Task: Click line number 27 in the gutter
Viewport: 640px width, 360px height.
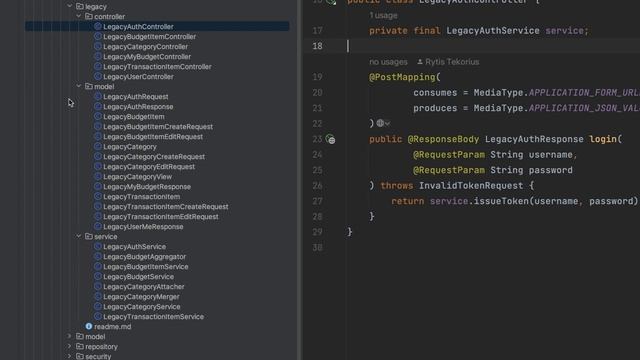Action: [317, 201]
